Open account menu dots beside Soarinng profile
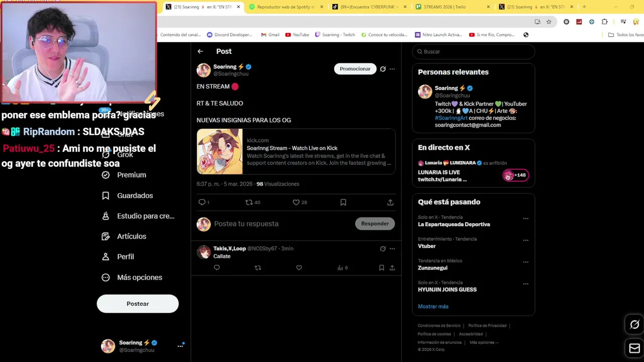The image size is (644, 362). click(180, 346)
